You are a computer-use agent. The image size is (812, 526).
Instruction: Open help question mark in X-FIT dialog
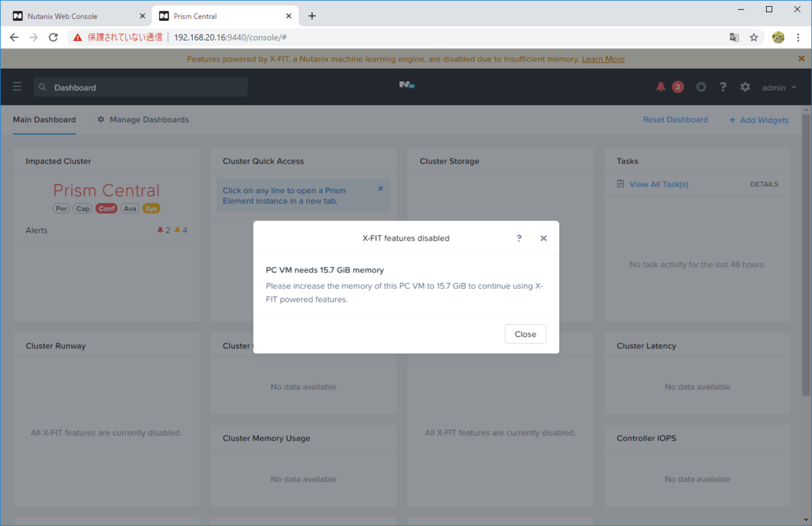coord(519,238)
